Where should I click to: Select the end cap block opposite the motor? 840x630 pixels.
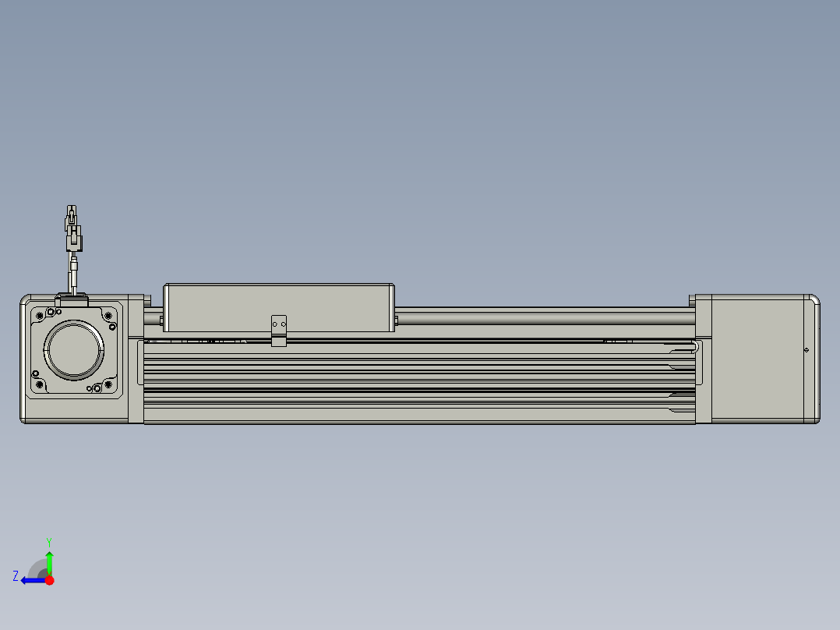click(757, 359)
